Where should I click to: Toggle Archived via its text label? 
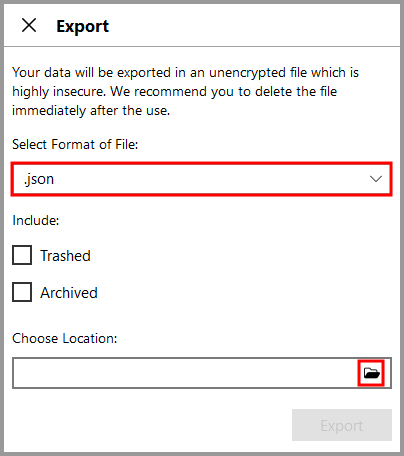(69, 293)
